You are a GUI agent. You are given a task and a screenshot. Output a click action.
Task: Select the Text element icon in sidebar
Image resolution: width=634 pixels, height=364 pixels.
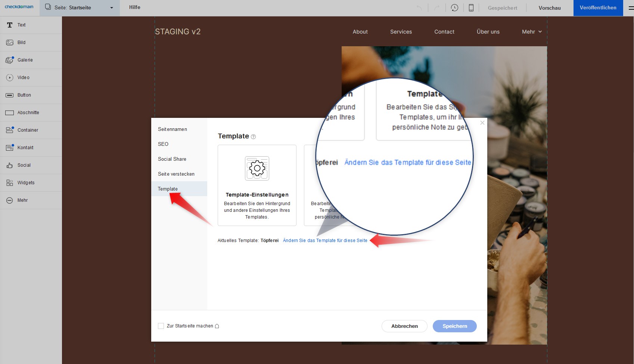[10, 25]
